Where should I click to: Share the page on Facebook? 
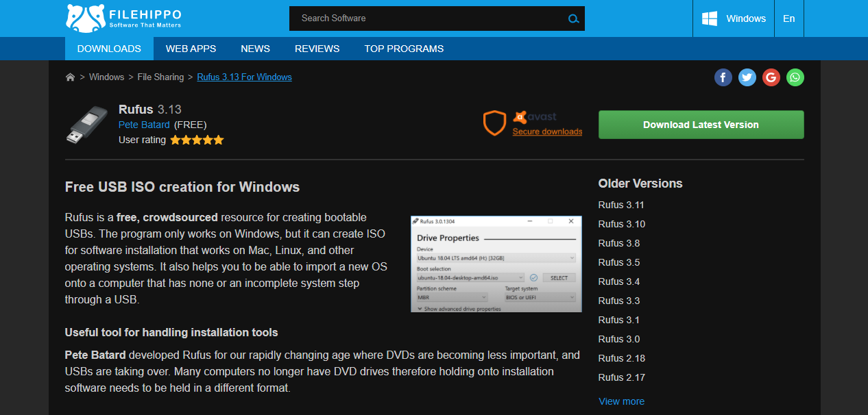723,77
